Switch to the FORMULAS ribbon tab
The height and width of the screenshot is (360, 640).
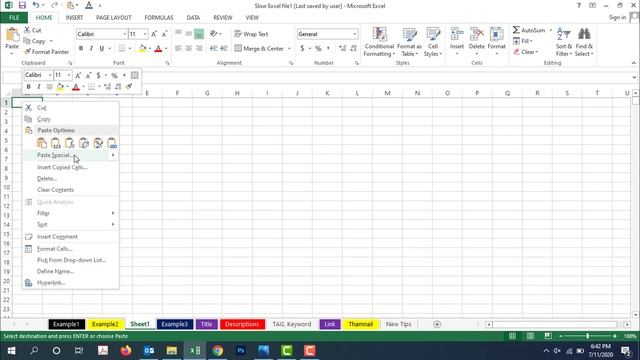pos(159,18)
